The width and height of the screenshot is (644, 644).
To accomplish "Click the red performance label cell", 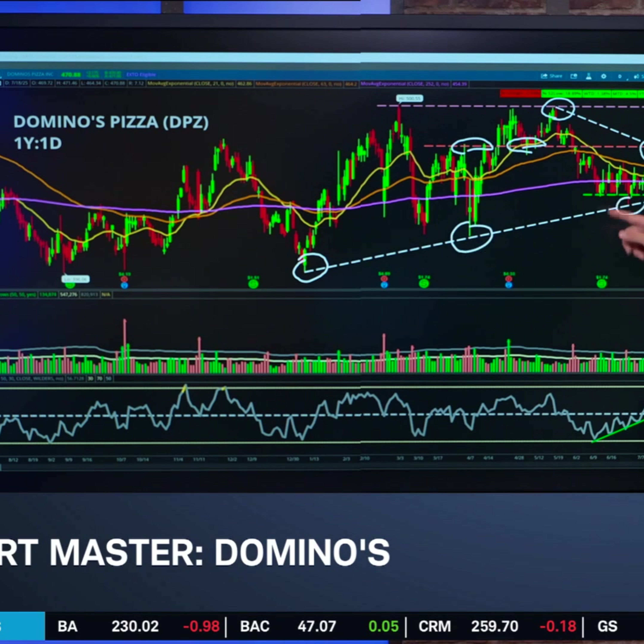I will [x=520, y=94].
